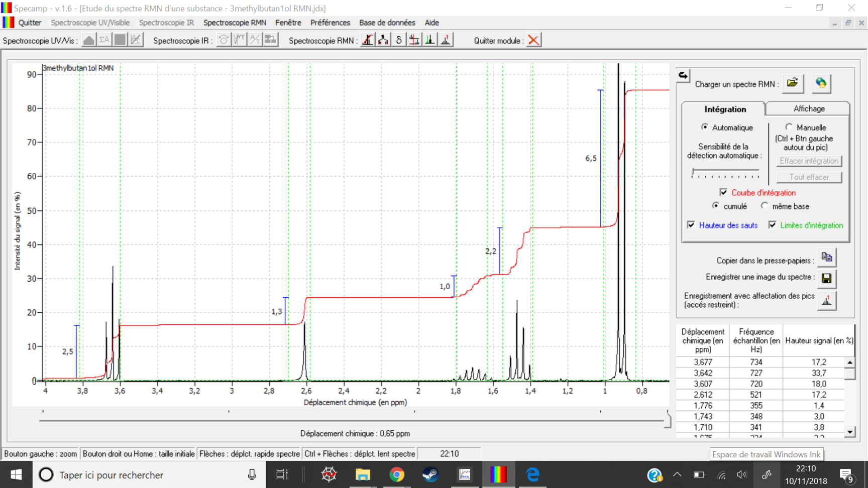Open the Préférences menu
This screenshot has height=488, width=868.
click(x=330, y=23)
